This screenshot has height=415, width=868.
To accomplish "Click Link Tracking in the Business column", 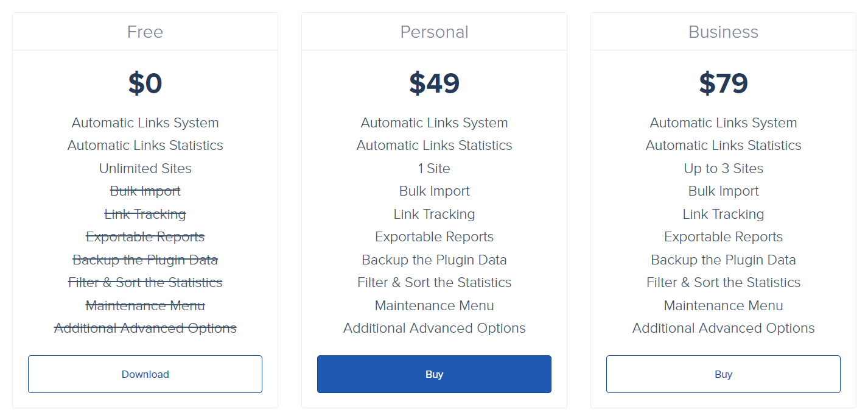I will [x=723, y=214].
